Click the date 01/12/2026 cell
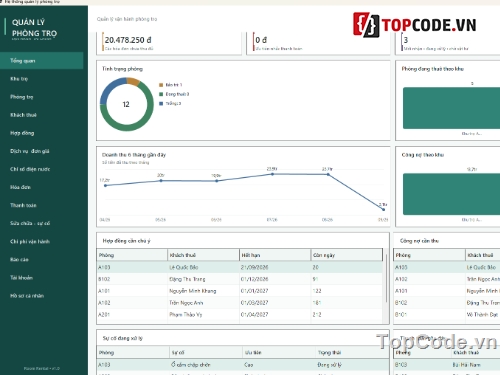Image resolution: width=500 pixels, height=375 pixels. coord(275,279)
